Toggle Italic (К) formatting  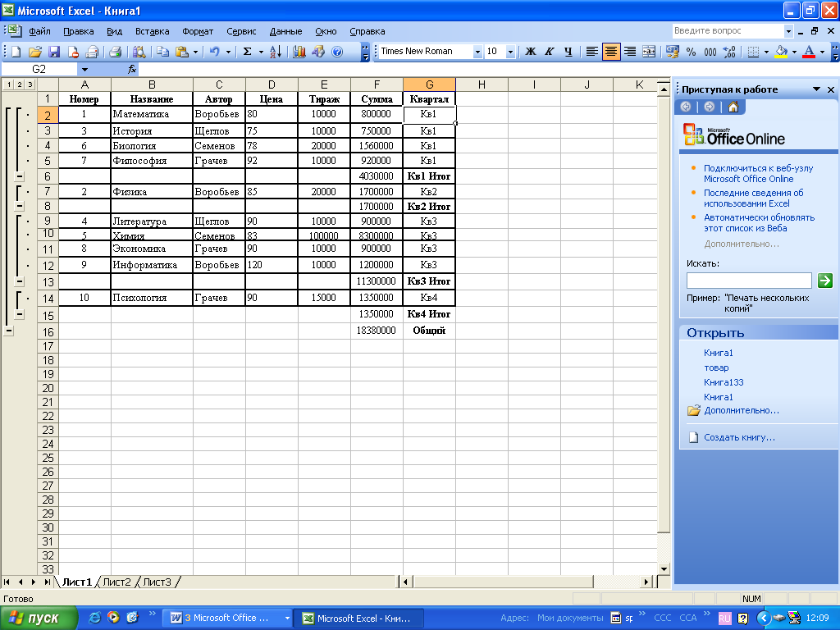(549, 52)
